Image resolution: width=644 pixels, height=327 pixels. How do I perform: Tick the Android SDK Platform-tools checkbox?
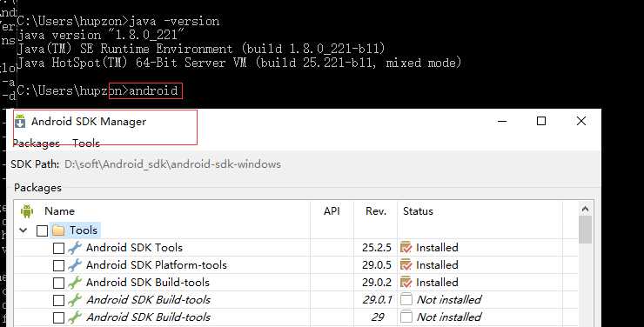click(58, 265)
